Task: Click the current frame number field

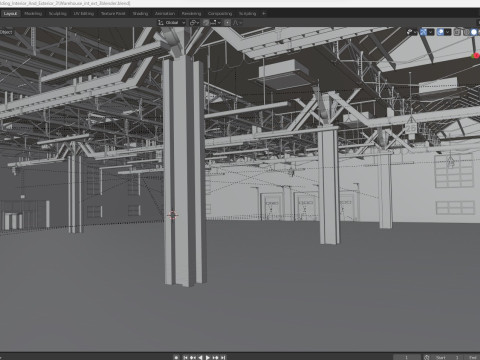Action: coord(406,357)
